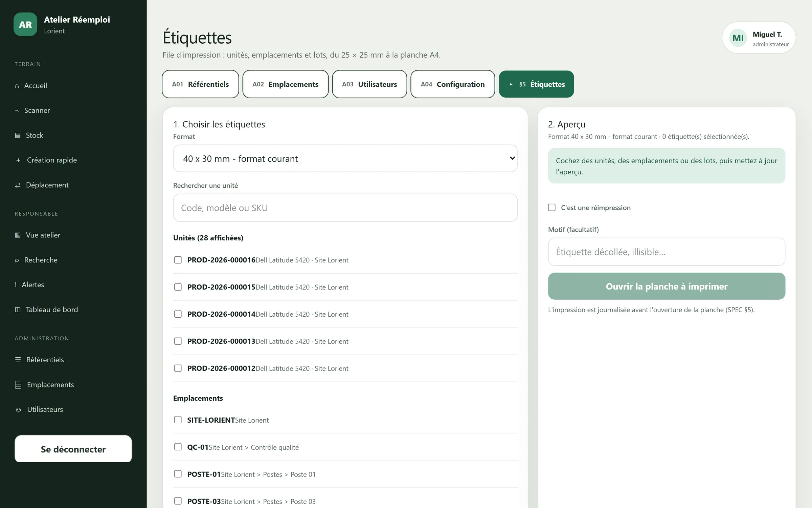Screen dimensions: 812x508
Task: Select the QC-01 Contrôle qualité checkbox
Action: tap(178, 447)
